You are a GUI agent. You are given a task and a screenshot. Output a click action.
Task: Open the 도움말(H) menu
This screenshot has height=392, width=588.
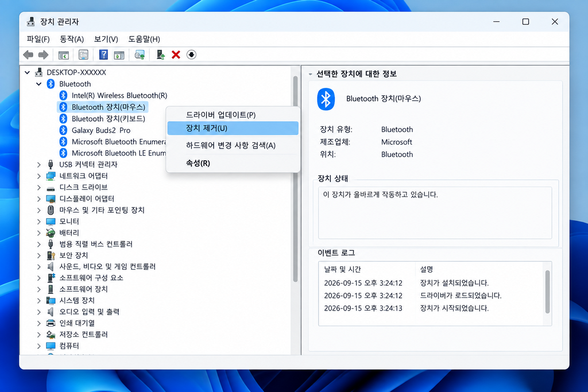144,39
